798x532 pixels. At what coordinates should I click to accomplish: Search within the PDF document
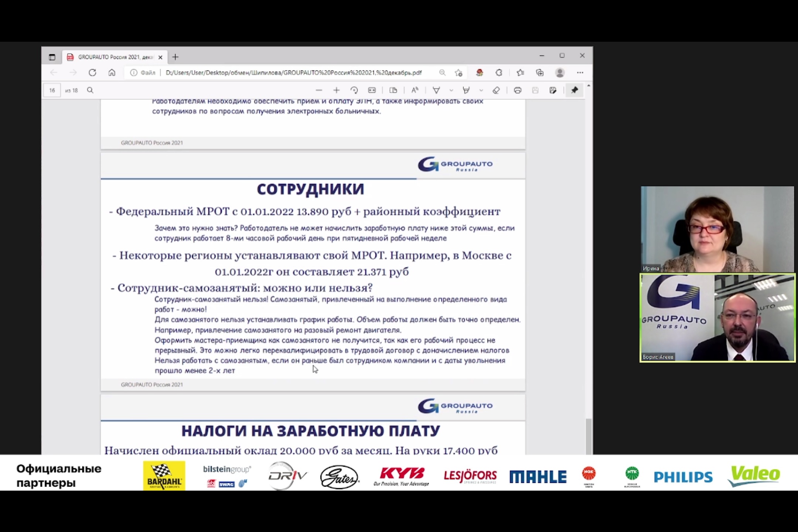pyautogui.click(x=90, y=90)
